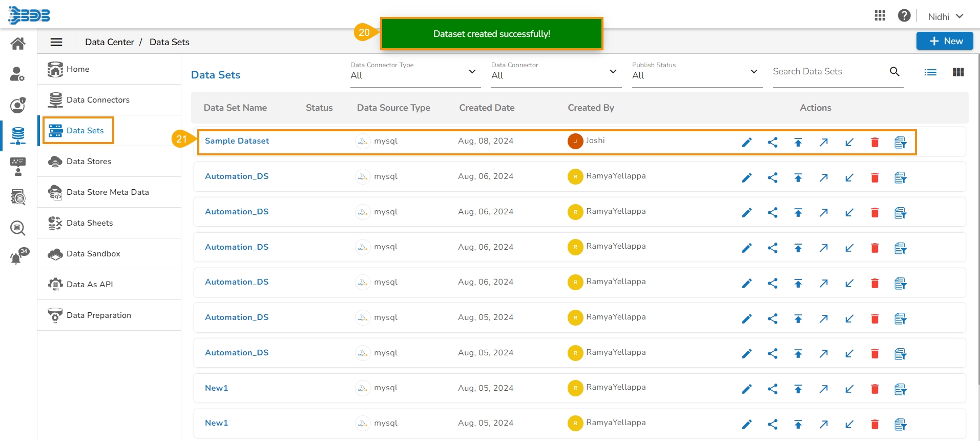This screenshot has height=441, width=980.
Task: Click the New button
Action: tap(945, 41)
